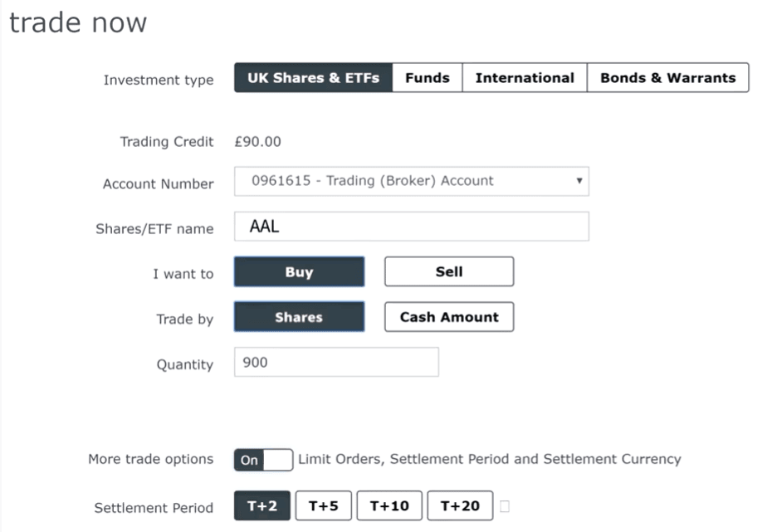
Task: Choose the Buy option
Action: click(x=300, y=271)
